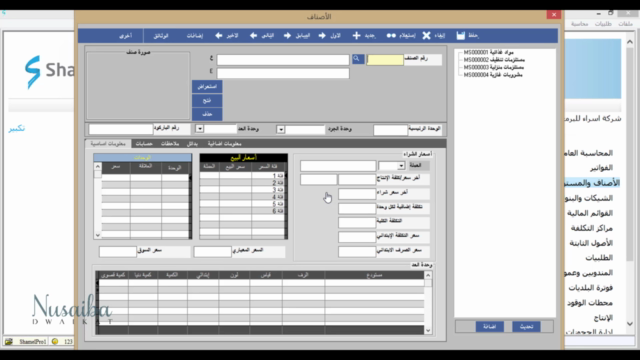Open the inventory unit (وحدة الجرد) dropdown arrow
This screenshot has height=360, width=640.
281,129
